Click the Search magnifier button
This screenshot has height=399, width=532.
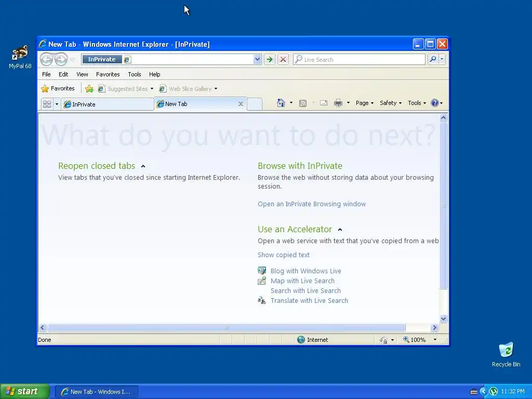pyautogui.click(x=433, y=59)
